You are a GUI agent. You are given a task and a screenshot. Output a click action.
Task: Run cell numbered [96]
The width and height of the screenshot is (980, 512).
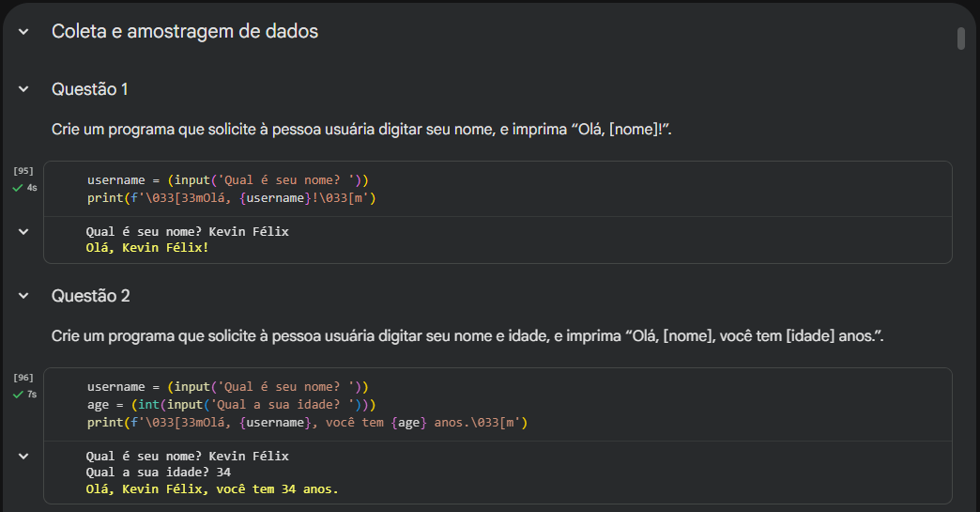coord(23,378)
